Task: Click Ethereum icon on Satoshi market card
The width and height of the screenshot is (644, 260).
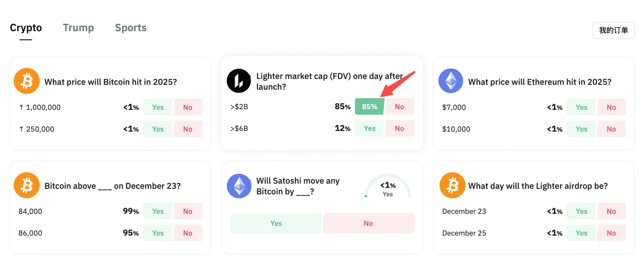Action: click(x=239, y=186)
